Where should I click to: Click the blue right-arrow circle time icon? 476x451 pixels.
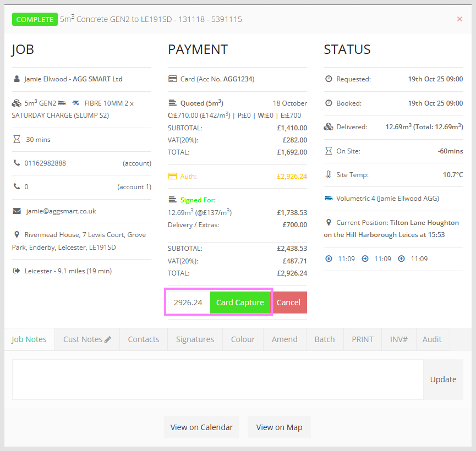coord(365,258)
